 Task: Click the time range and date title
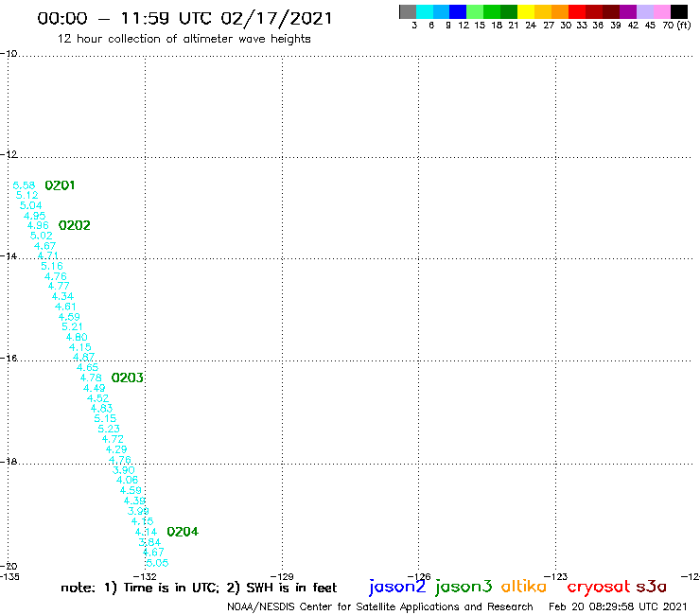tap(184, 18)
